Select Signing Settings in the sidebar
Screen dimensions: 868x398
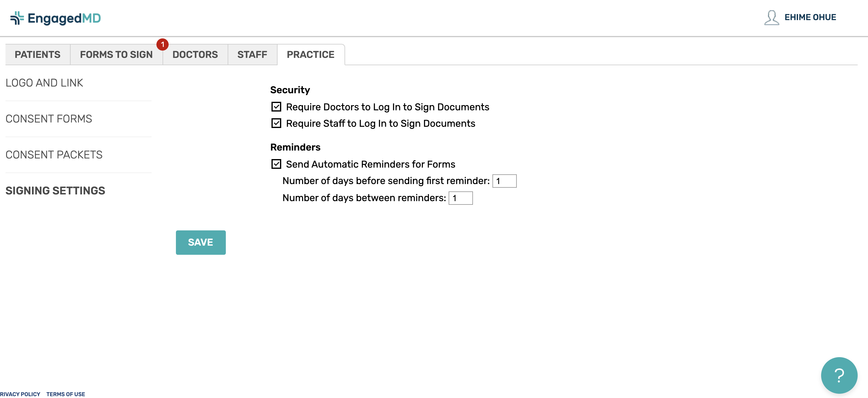pyautogui.click(x=55, y=190)
